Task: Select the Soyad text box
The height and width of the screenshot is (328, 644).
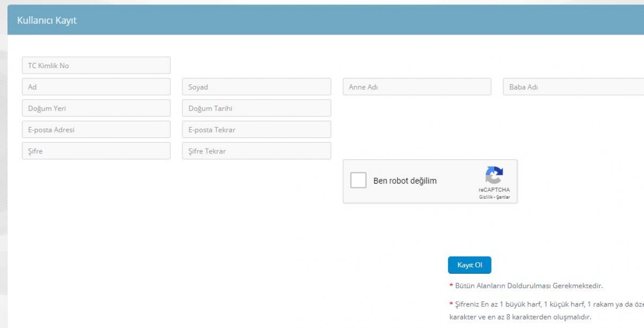Action: 256,87
